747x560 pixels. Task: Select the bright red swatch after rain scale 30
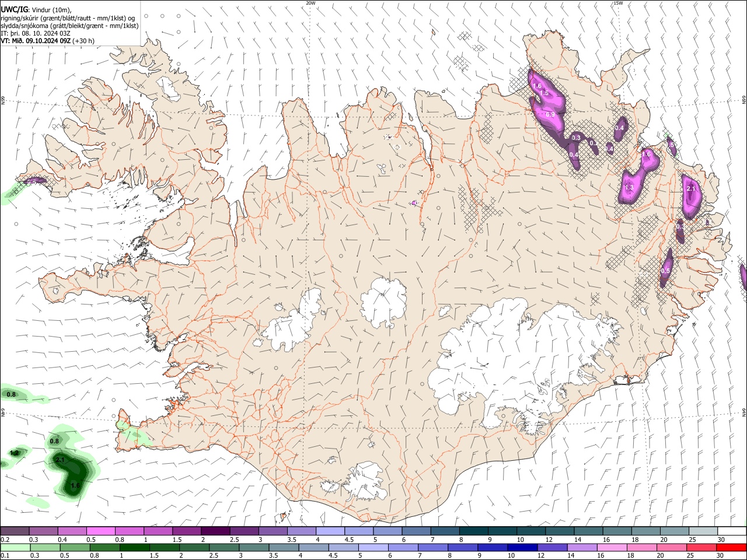tap(731, 548)
